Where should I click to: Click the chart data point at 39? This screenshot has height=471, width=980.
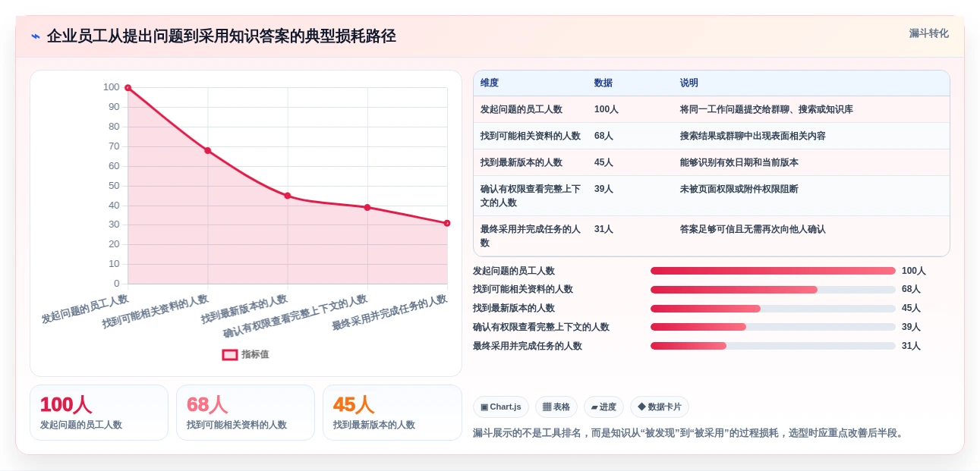pyautogui.click(x=367, y=207)
